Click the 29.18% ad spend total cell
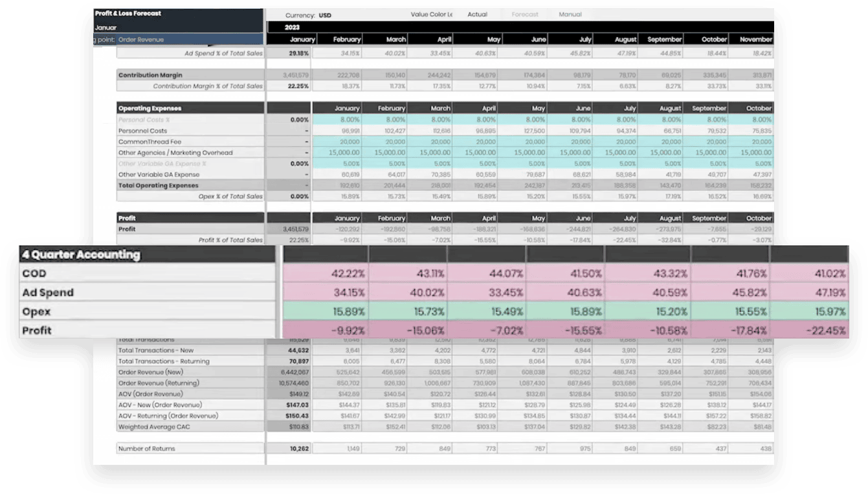Screen dimensions: 868x494 point(289,53)
